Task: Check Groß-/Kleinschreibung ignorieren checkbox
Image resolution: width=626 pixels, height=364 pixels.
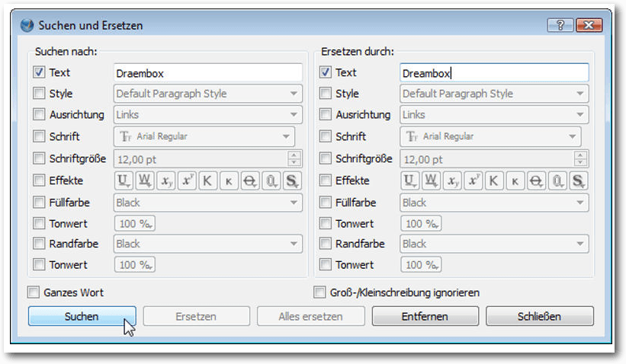Action: [x=319, y=292]
